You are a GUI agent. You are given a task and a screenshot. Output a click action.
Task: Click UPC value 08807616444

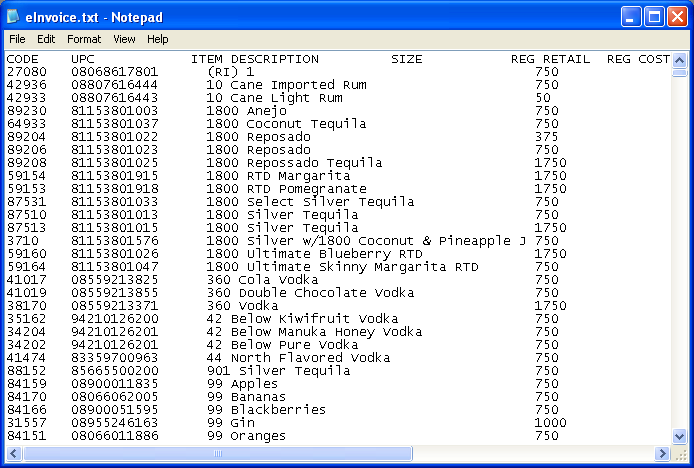pyautogui.click(x=115, y=85)
